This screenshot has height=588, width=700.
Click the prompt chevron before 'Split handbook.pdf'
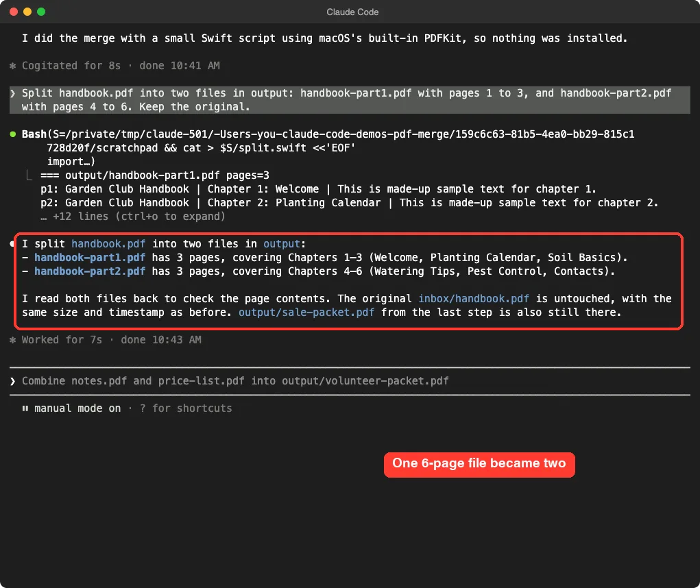[x=12, y=93]
